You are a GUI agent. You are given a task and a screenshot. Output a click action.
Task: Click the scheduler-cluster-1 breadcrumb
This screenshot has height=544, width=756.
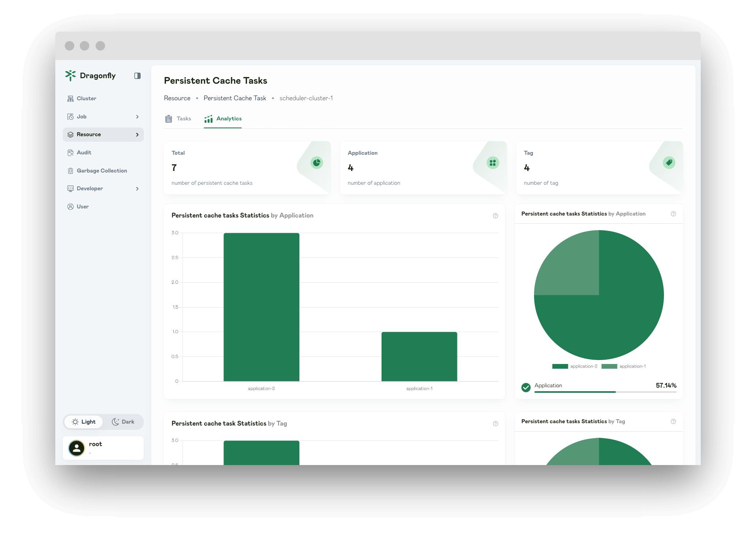click(306, 98)
